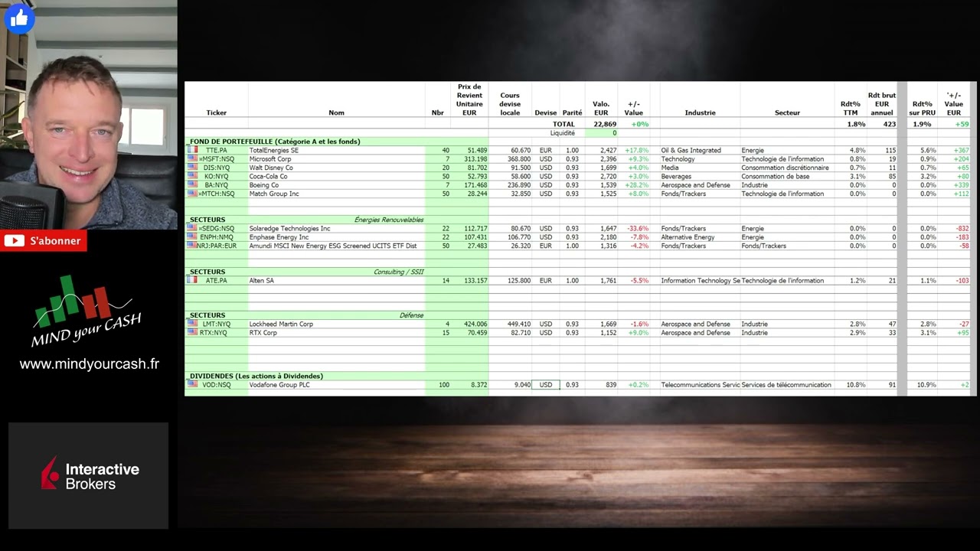Click the TOTAL value cell 22,869
The width and height of the screenshot is (980, 551).
[x=605, y=124]
